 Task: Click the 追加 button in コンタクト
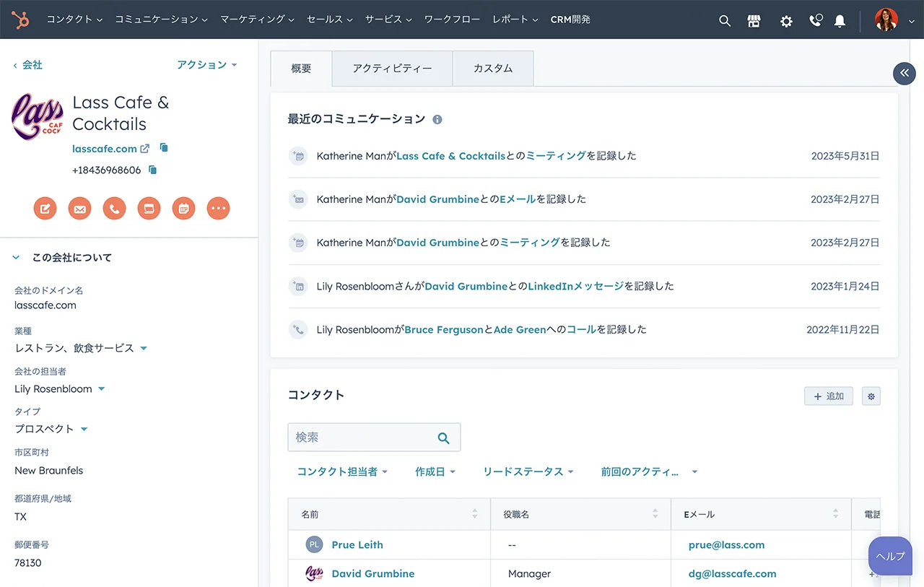point(829,396)
